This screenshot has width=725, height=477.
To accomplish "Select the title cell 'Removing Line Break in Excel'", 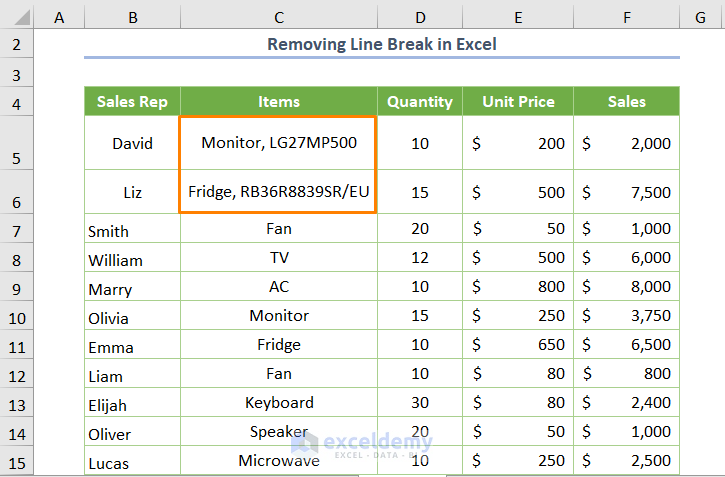I will click(382, 44).
